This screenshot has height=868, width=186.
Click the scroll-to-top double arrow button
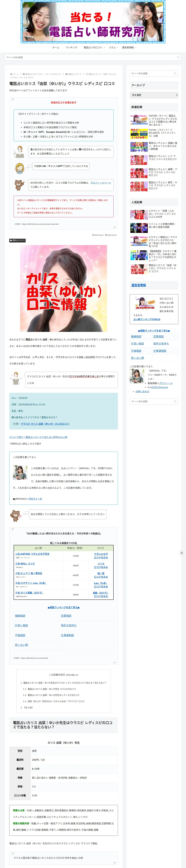pyautogui.click(x=182, y=553)
